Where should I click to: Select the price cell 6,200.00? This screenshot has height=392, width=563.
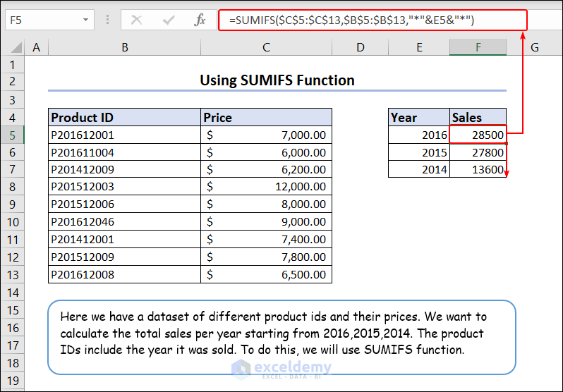click(266, 169)
